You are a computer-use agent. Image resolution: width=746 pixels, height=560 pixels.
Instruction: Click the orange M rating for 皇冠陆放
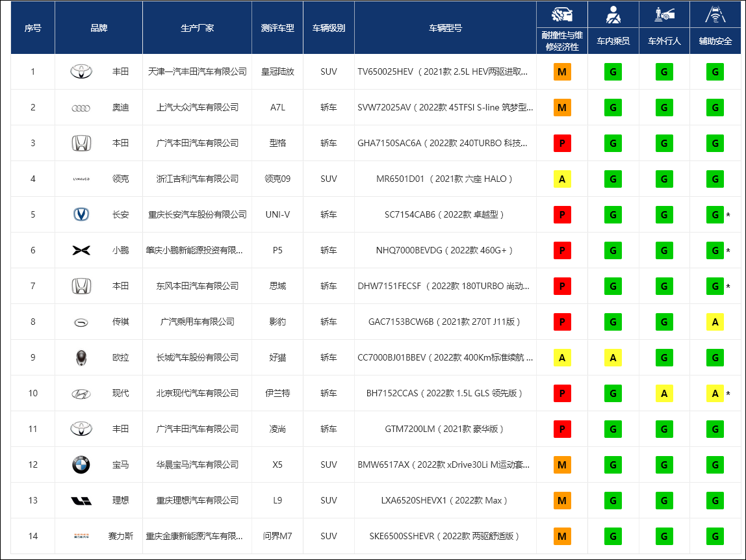[x=562, y=72]
